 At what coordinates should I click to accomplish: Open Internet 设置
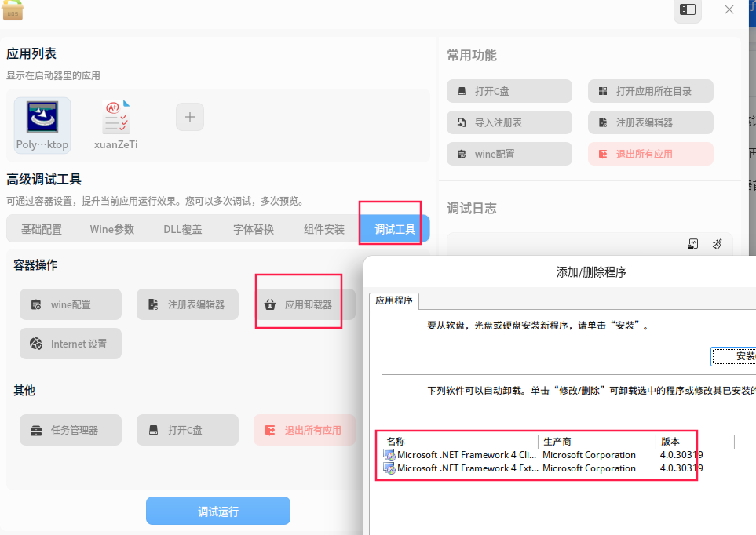71,344
